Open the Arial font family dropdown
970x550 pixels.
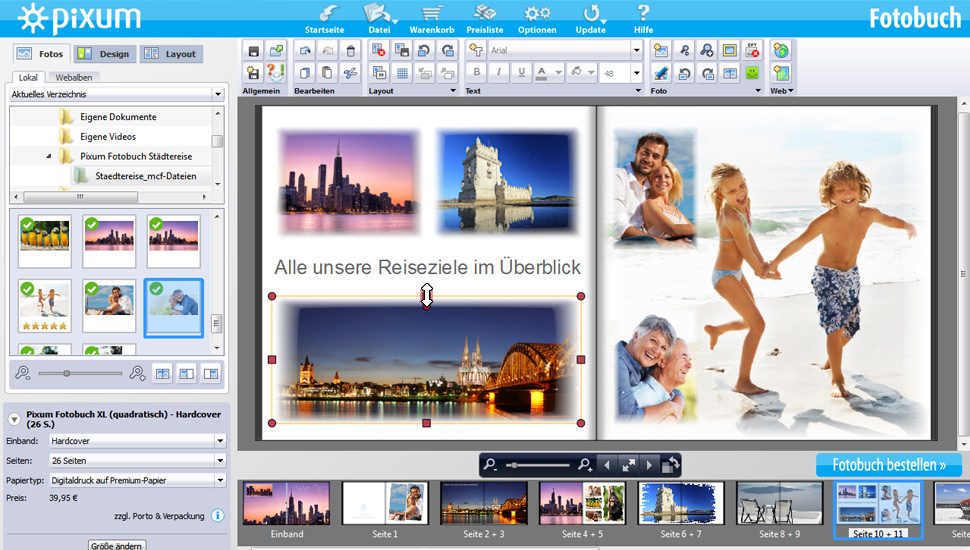pos(636,49)
